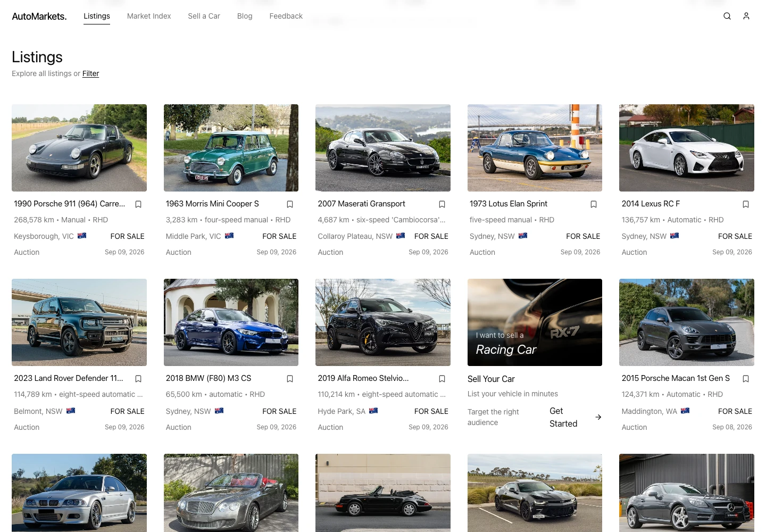
Task: Open the dark Porsche 911 photo
Action: coord(79,148)
